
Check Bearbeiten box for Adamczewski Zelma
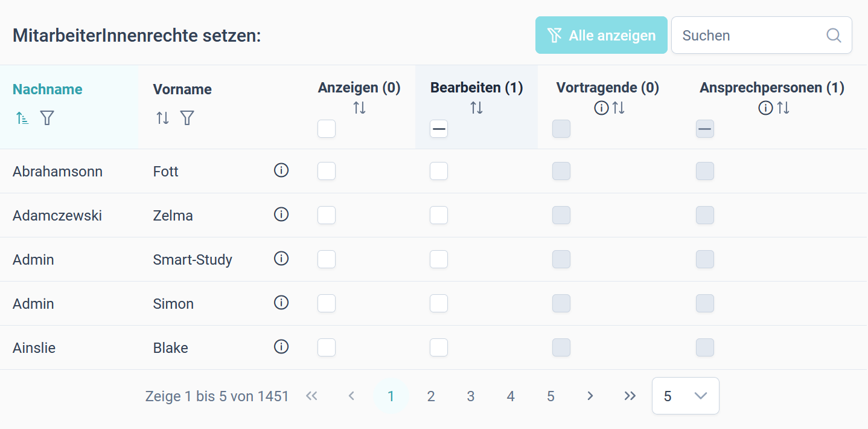click(x=439, y=215)
